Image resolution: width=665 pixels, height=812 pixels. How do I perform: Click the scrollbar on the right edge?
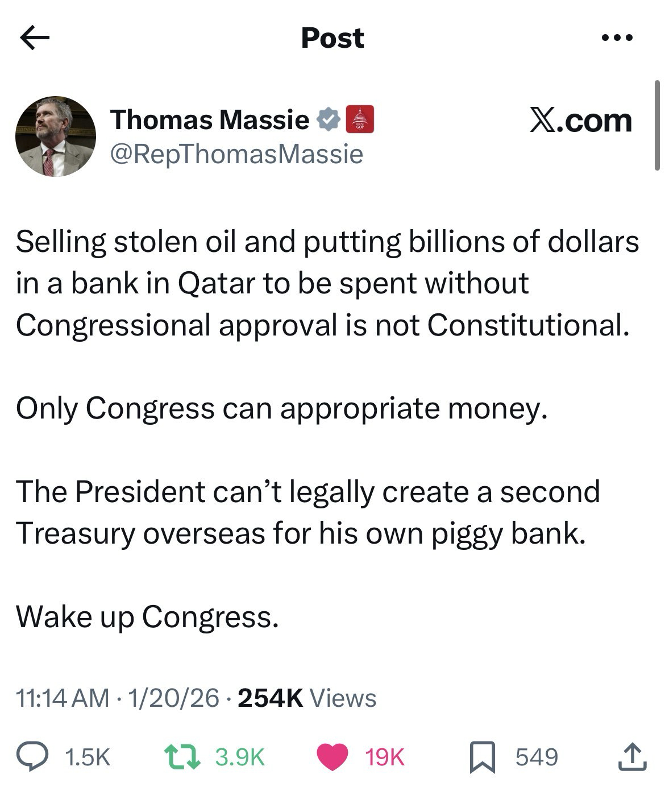point(657,125)
